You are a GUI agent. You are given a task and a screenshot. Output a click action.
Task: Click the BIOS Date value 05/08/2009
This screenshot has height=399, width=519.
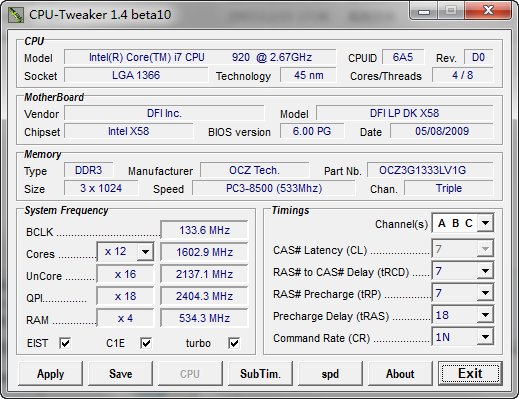click(442, 131)
